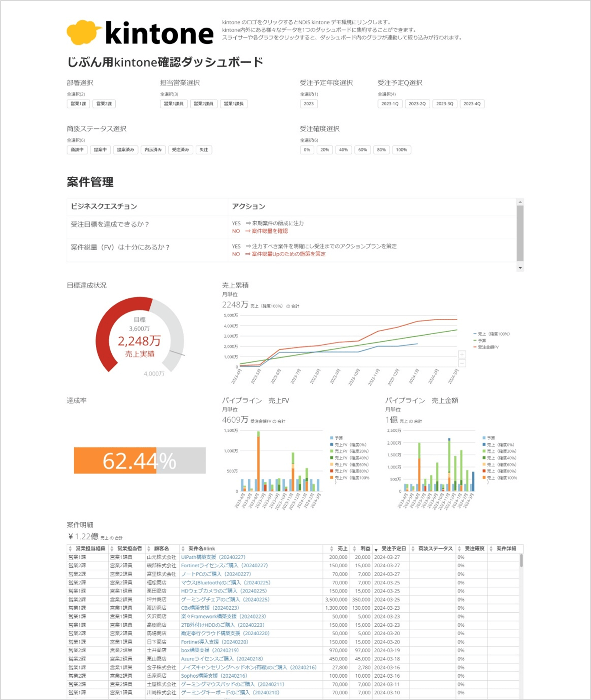This screenshot has width=591, height=700.
Task: Open Sophos構築支援（20240216）link
Action: pyautogui.click(x=214, y=676)
